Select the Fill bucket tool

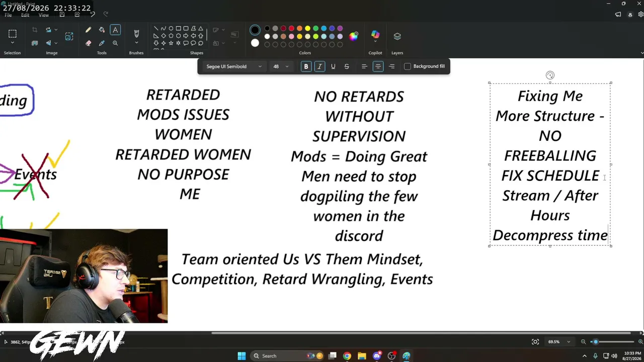tap(102, 30)
